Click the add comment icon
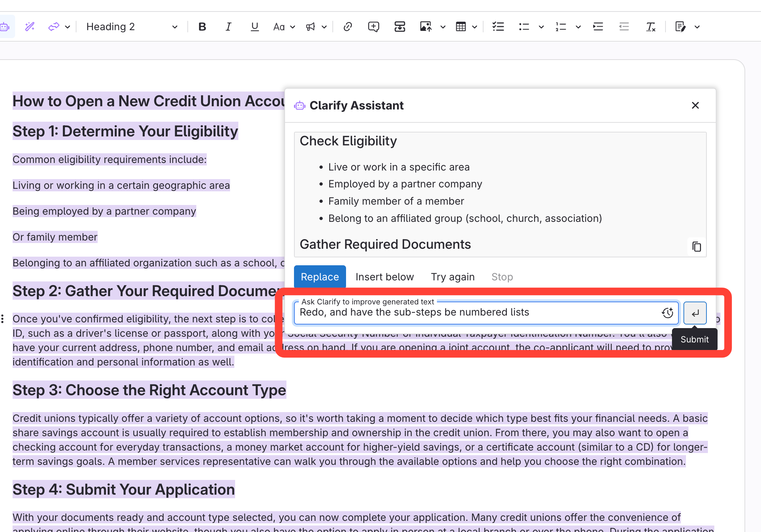 [x=373, y=27]
